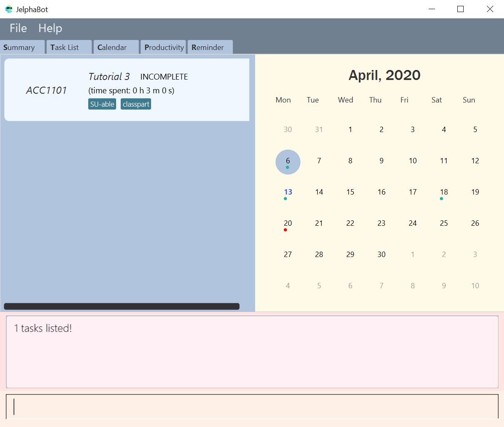The image size is (504, 427).
Task: Select April 11 on the calendar
Action: pos(444,161)
